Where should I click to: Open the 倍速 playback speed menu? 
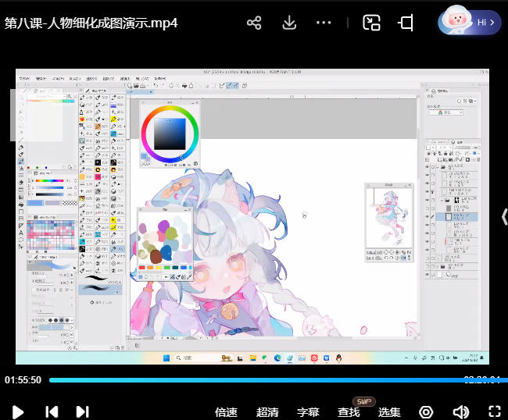click(x=226, y=412)
